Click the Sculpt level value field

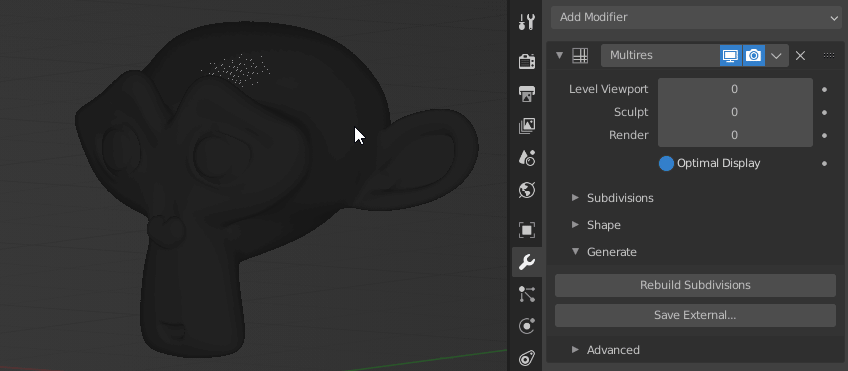735,112
